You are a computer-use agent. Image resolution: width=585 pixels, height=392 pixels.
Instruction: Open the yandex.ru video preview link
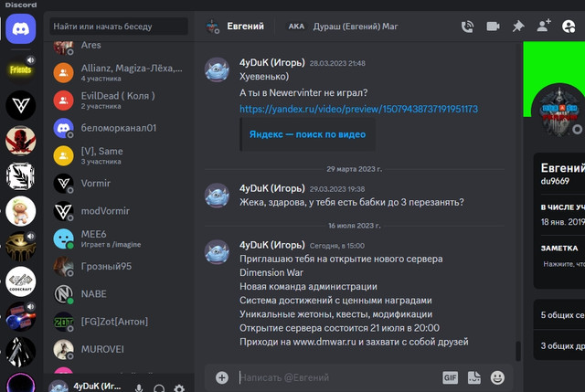(358, 109)
